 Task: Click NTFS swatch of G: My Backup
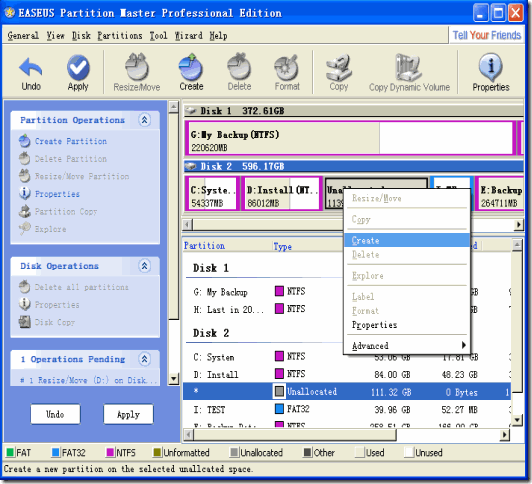pyautogui.click(x=279, y=291)
